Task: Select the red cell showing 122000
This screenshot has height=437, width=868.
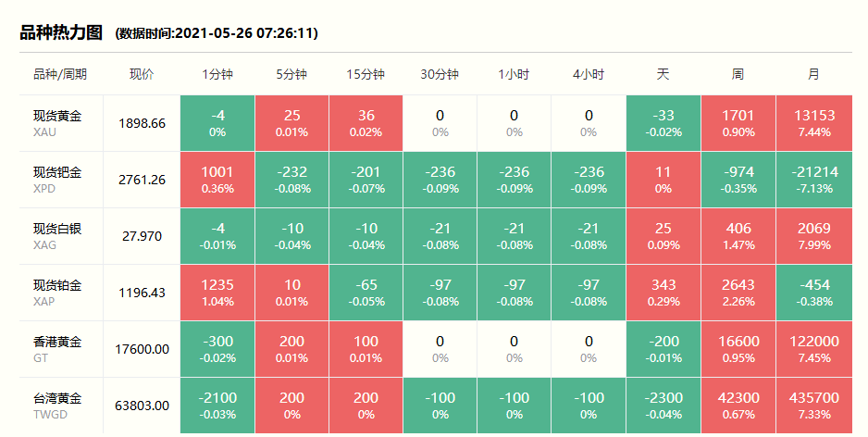Action: [x=814, y=348]
